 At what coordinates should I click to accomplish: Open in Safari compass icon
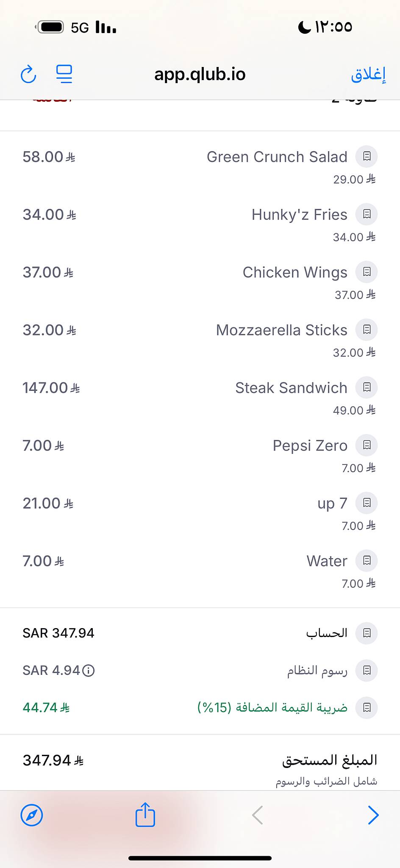[32, 815]
